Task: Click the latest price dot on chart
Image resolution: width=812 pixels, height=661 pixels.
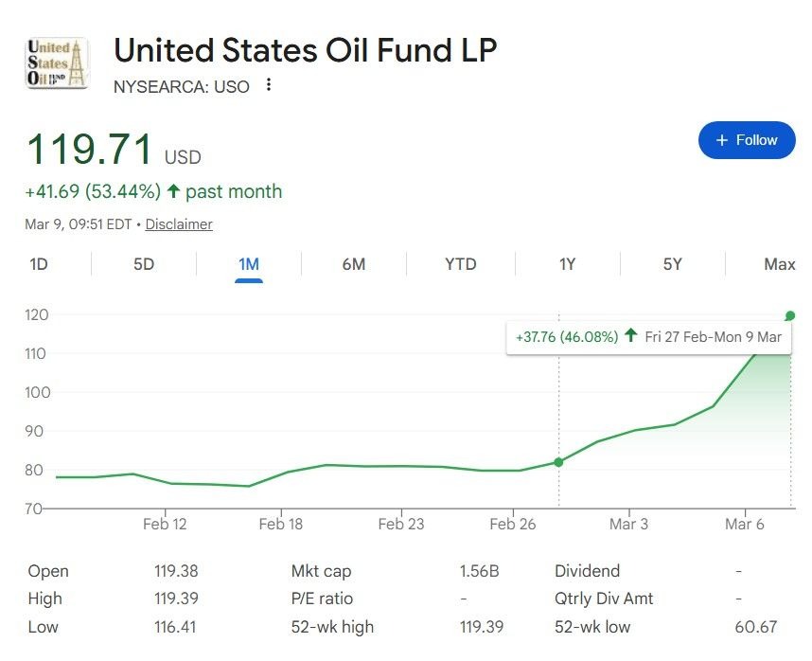Action: (790, 315)
